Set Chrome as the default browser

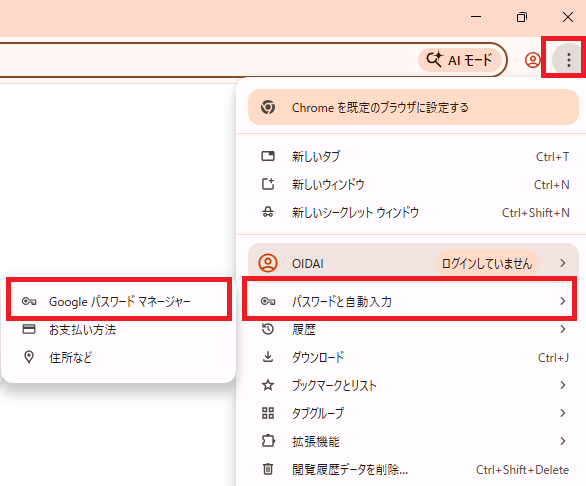coord(413,107)
